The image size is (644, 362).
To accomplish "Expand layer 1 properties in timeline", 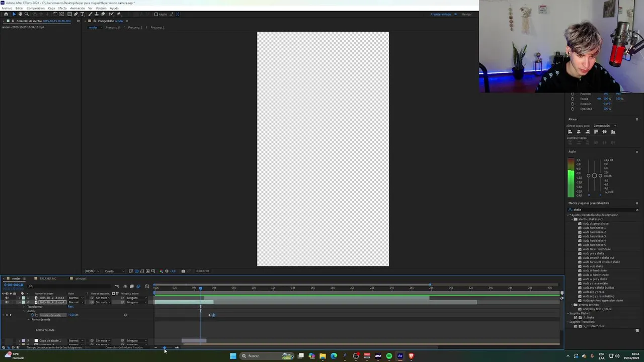I will (20, 298).
